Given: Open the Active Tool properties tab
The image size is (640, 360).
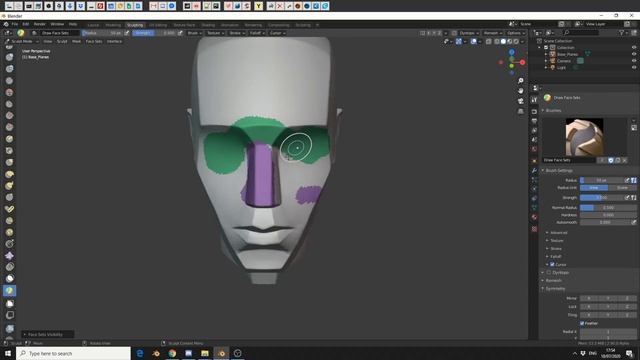Looking at the screenshot, I should 534,100.
